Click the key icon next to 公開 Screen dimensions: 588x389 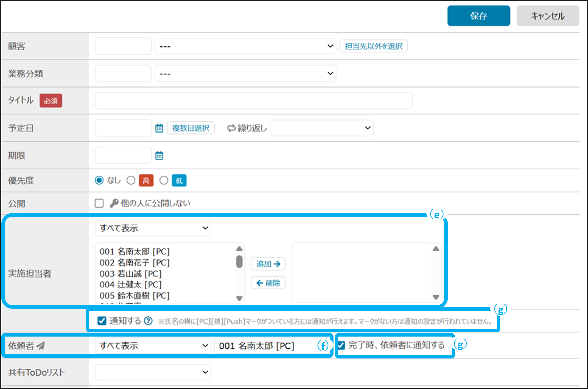[x=114, y=203]
